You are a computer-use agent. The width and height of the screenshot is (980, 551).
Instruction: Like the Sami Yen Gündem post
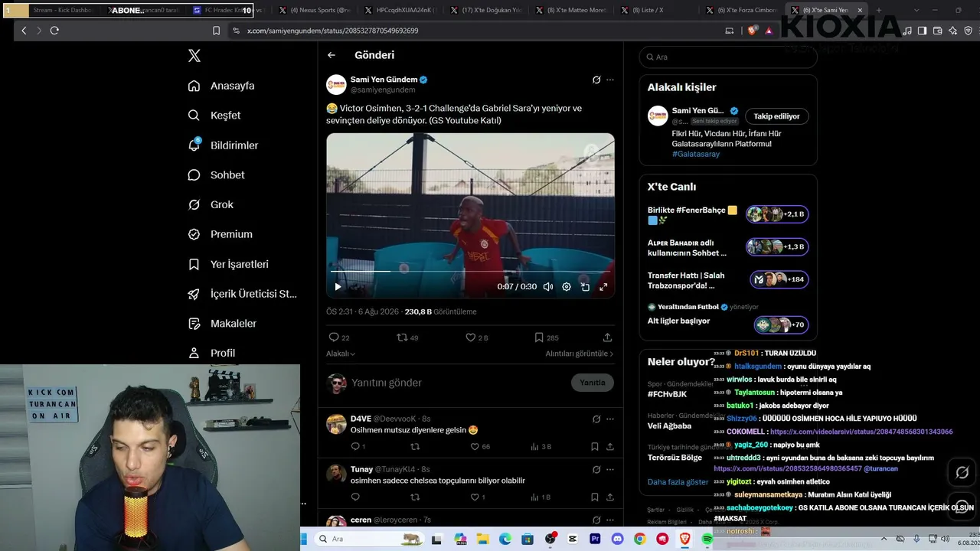[x=477, y=337]
